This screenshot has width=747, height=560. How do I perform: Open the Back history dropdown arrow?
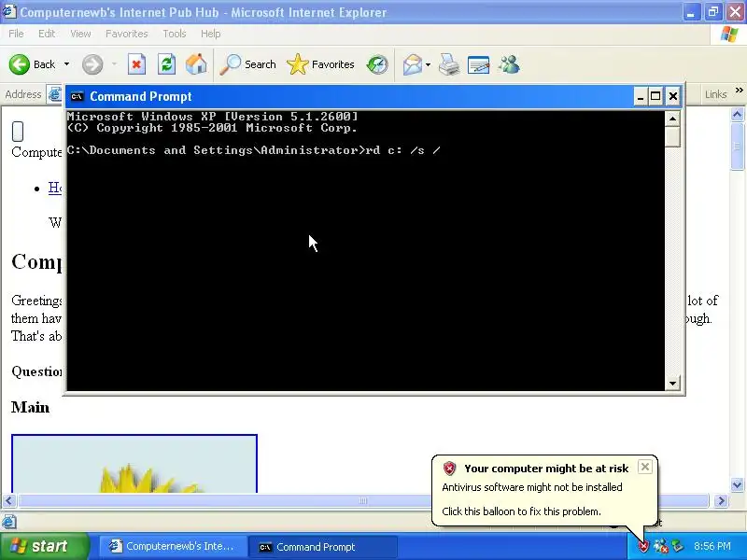pos(66,64)
